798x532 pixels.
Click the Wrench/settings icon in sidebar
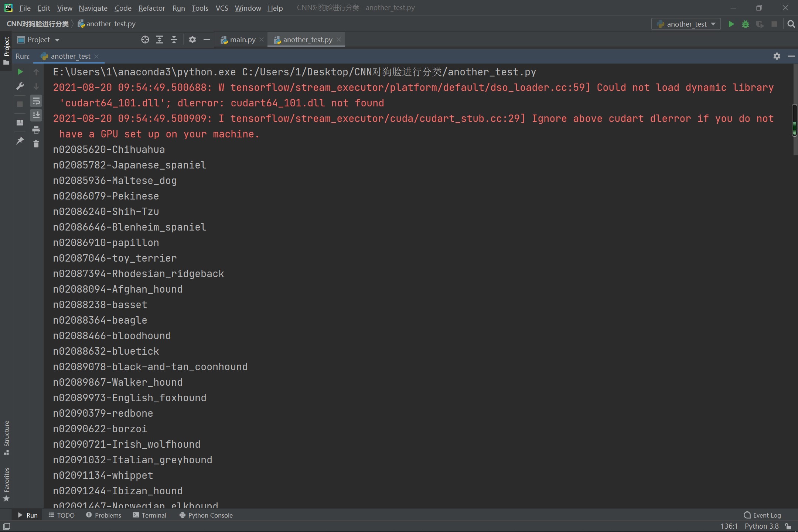[20, 85]
